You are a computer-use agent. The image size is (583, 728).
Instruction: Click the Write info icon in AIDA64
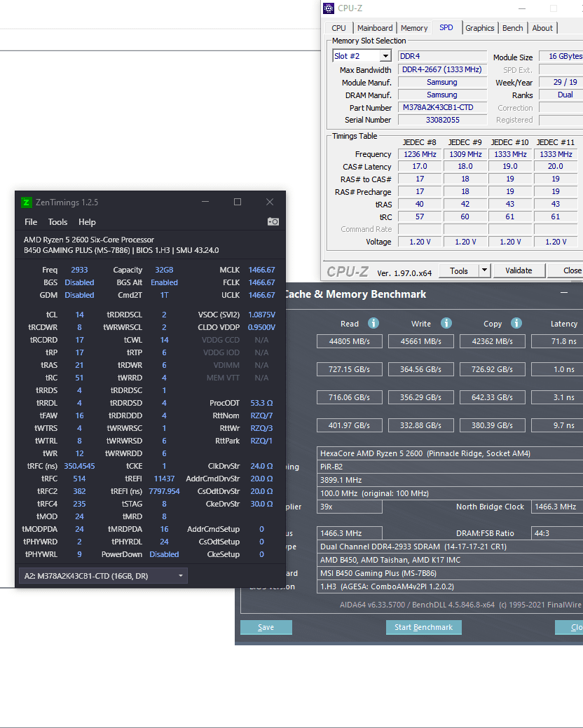point(446,323)
